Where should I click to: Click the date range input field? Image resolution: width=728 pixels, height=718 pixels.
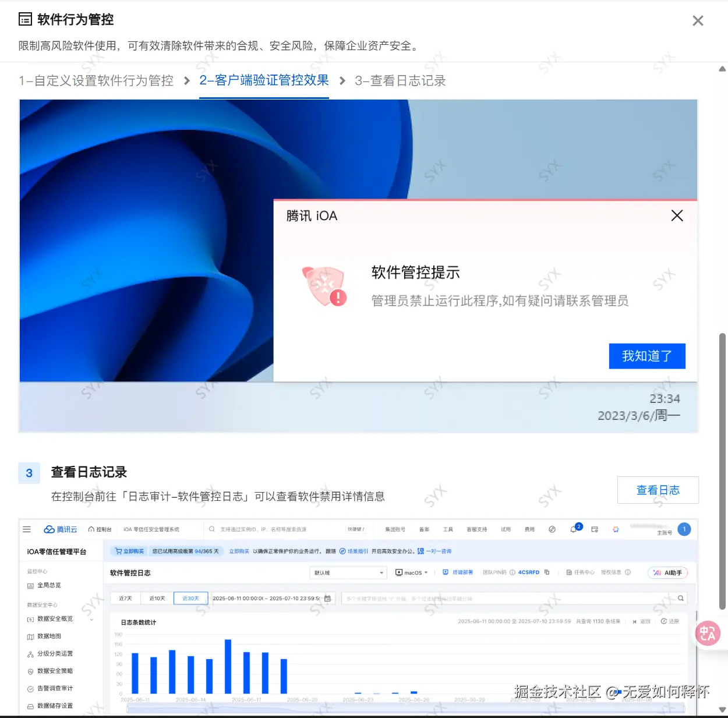pyautogui.click(x=271, y=598)
